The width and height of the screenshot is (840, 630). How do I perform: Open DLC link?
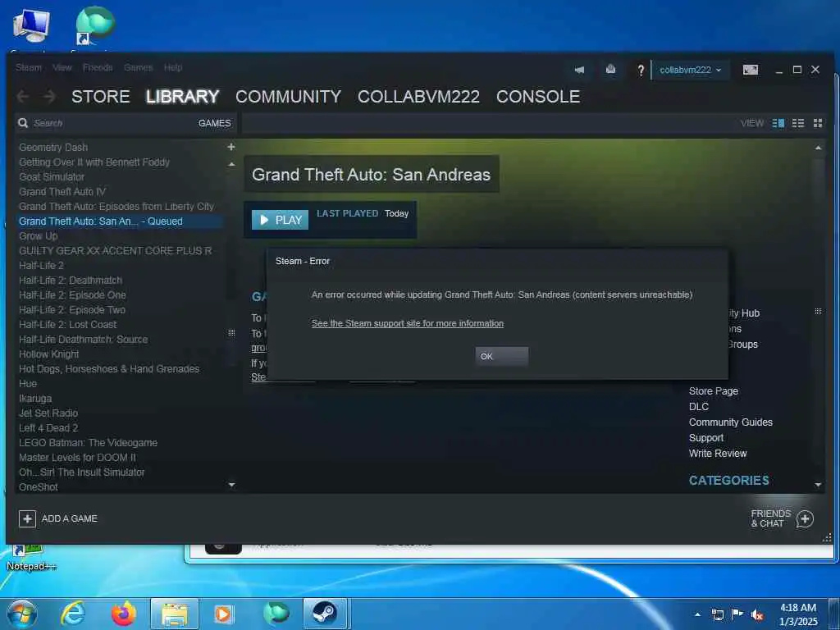click(699, 407)
